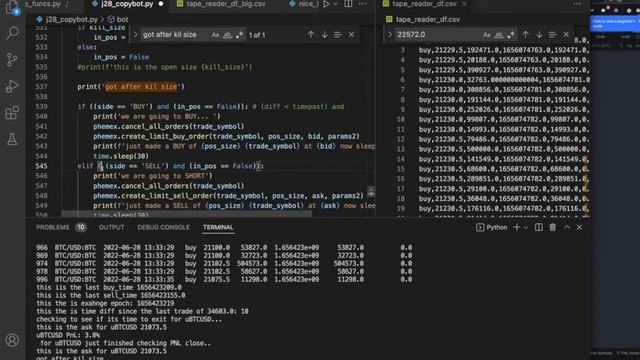Screen dimensions: 640x360
Task: Click the horizontal scrollbar in code editor
Action: click(187, 213)
